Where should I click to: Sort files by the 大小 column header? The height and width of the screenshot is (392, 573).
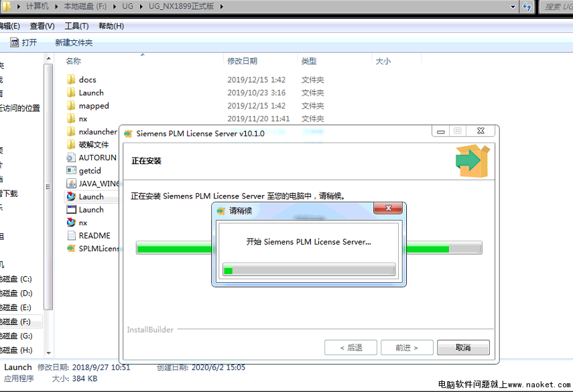tap(383, 61)
